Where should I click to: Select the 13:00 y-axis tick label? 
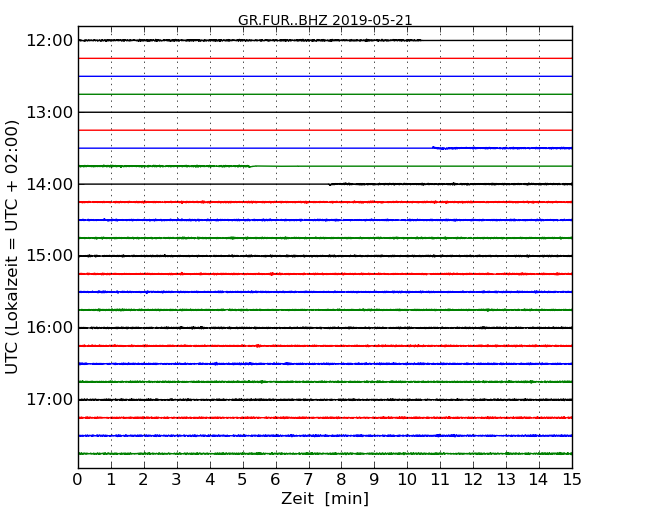[x=49, y=112]
